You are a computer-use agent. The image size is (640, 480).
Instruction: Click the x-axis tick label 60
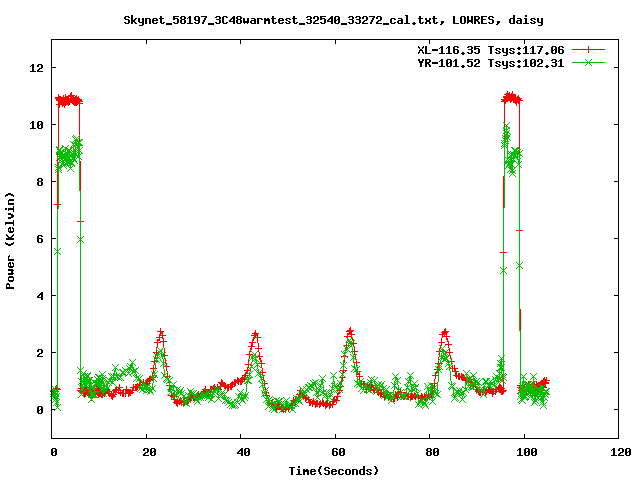click(x=338, y=452)
